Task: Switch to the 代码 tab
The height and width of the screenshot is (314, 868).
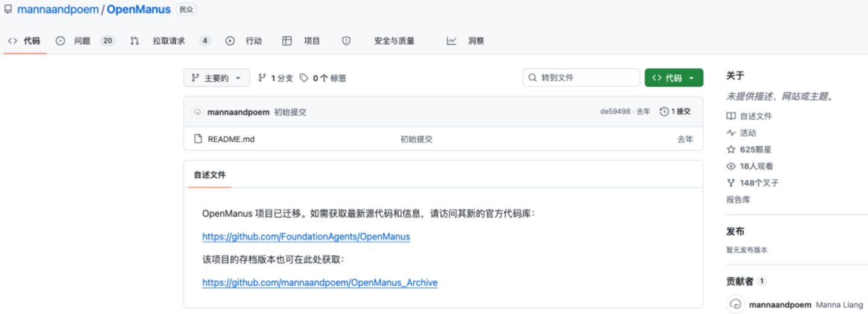Action: click(x=25, y=41)
